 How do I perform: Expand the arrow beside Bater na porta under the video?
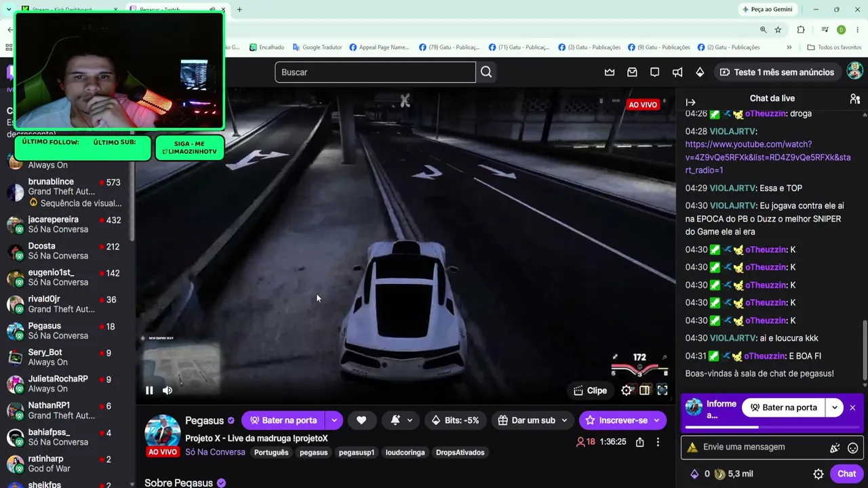[334, 420]
